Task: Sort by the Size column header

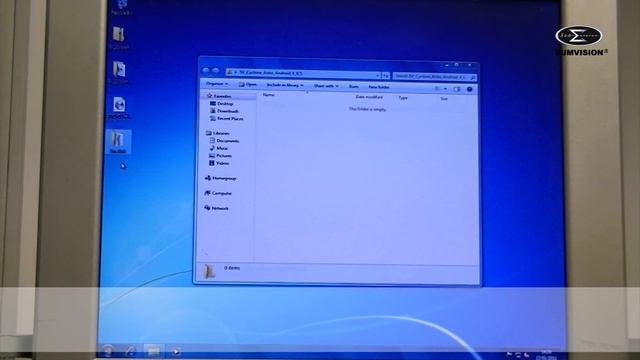Action: click(x=444, y=99)
